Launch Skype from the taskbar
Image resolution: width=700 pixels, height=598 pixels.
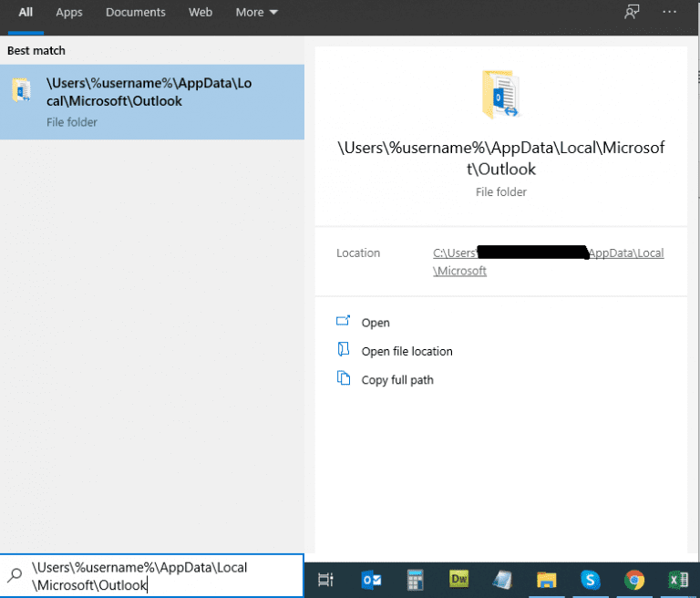pos(591,580)
